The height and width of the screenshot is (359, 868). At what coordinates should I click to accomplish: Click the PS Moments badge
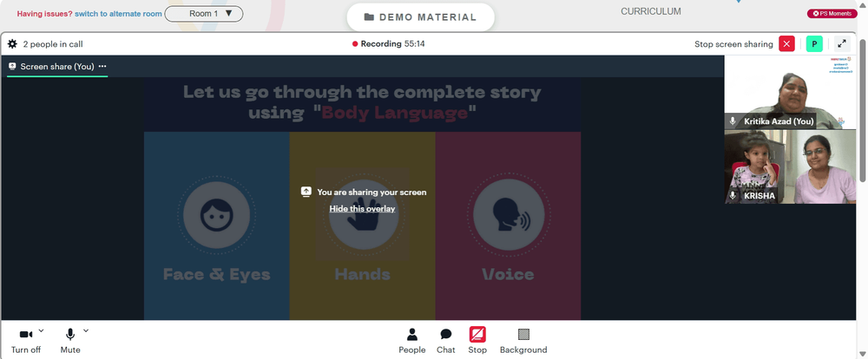tap(832, 14)
